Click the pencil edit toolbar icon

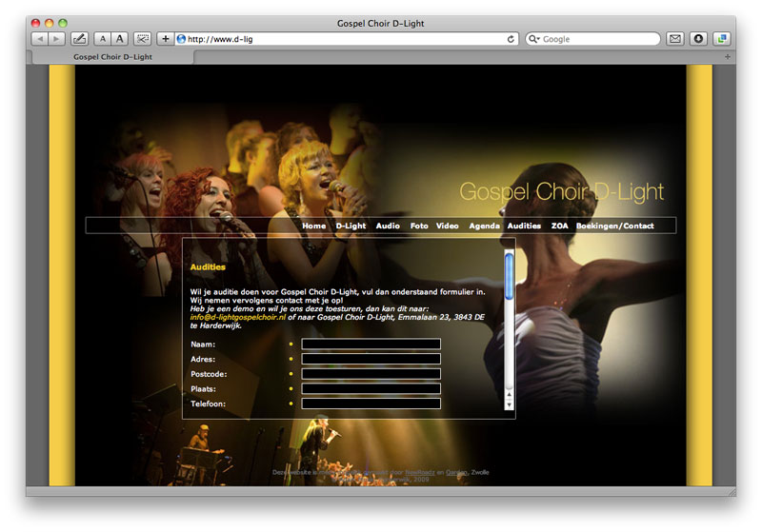(x=80, y=39)
